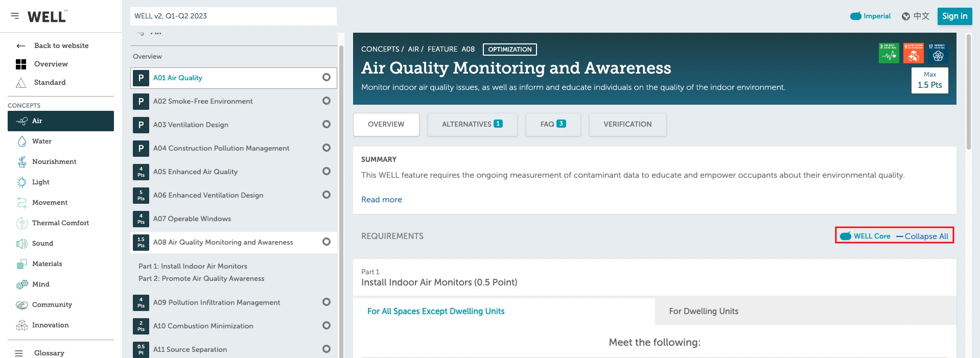
Task: Select the Sound speaker icon
Action: (22, 244)
